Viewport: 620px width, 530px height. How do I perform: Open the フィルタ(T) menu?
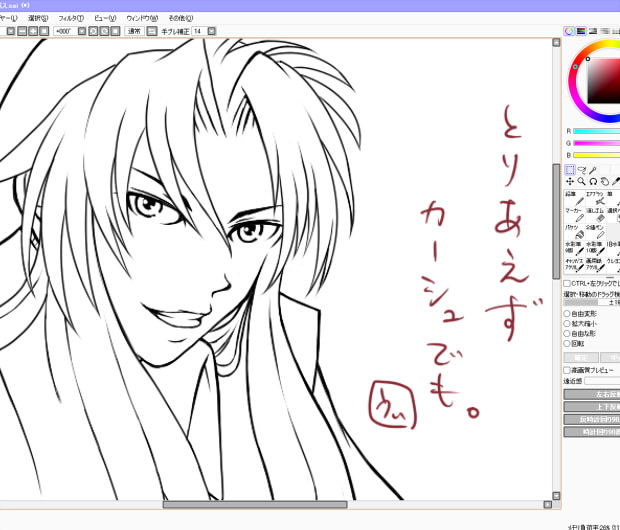[71, 18]
